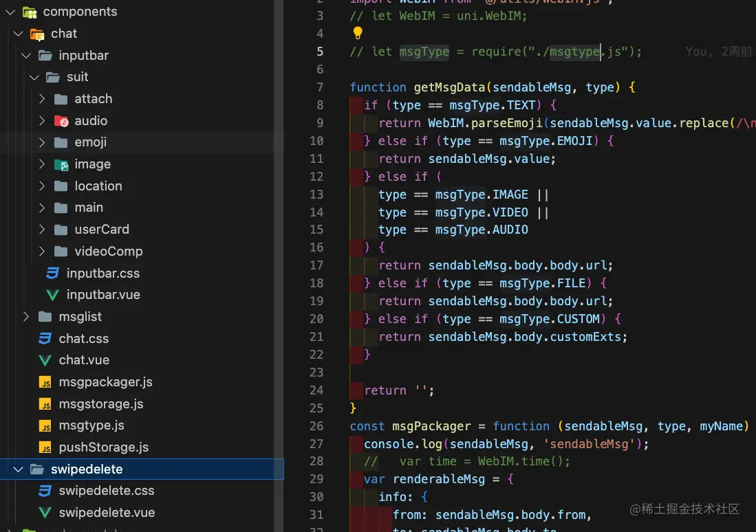Expand the audio folder chevron
Image resolution: width=756 pixels, height=532 pixels.
[42, 120]
